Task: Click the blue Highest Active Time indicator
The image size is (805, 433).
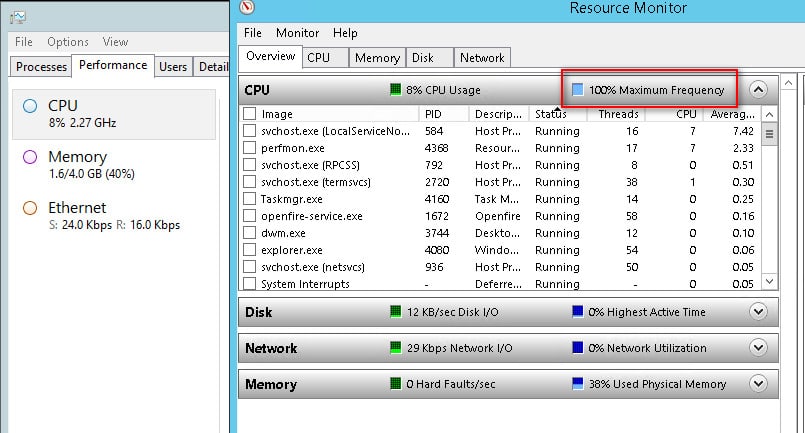Action: [x=578, y=311]
